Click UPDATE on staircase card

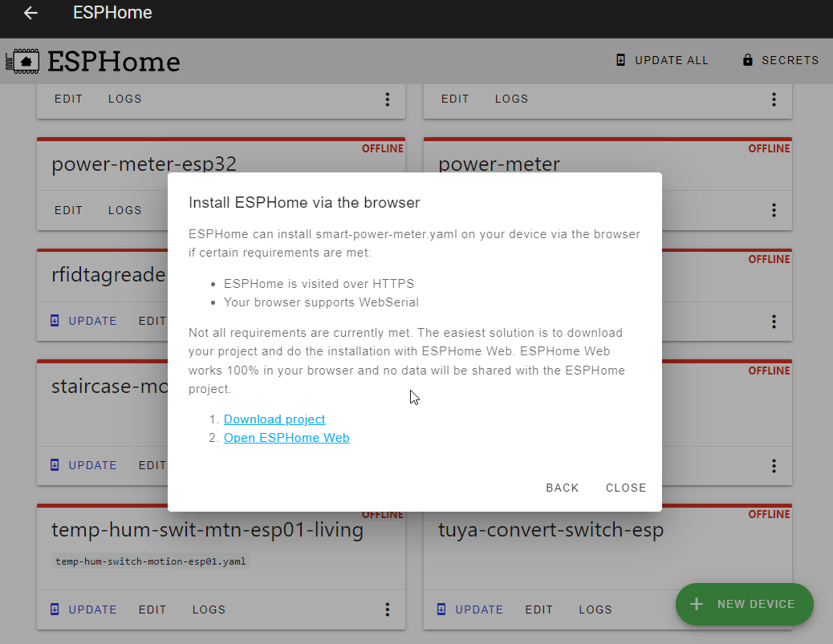pyautogui.click(x=92, y=466)
